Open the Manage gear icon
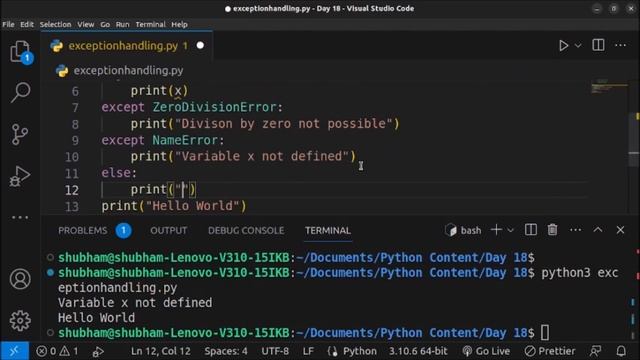This screenshot has width=640, height=360. pyautogui.click(x=20, y=321)
